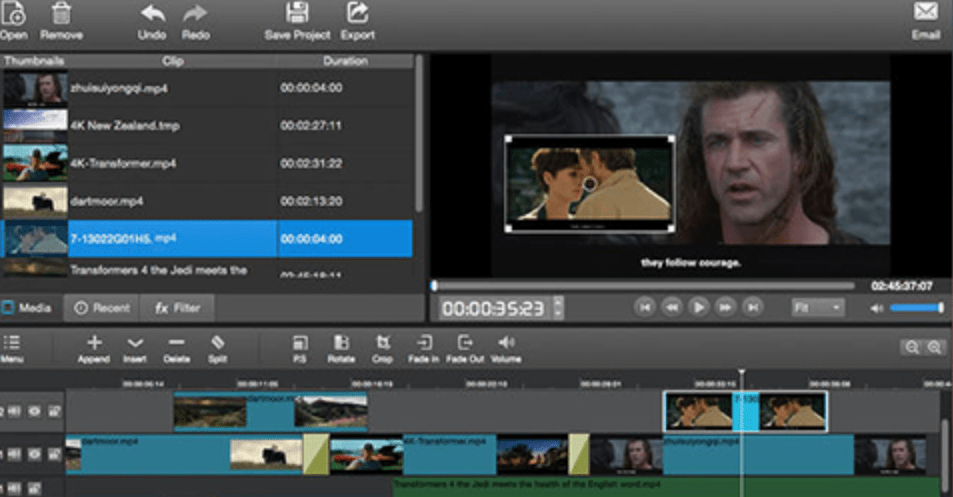Viewport: 953px width, 497px height.
Task: Zoom out the timeline
Action: pos(912,347)
